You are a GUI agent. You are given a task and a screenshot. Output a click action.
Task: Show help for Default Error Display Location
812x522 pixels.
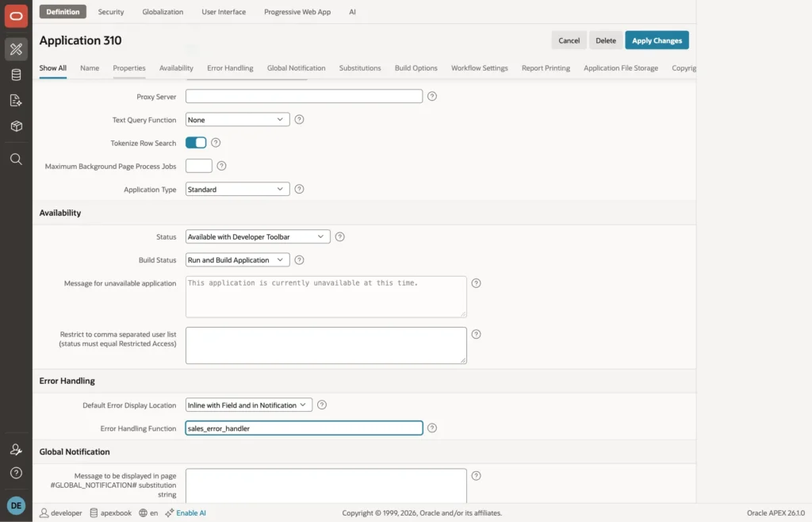pyautogui.click(x=322, y=405)
